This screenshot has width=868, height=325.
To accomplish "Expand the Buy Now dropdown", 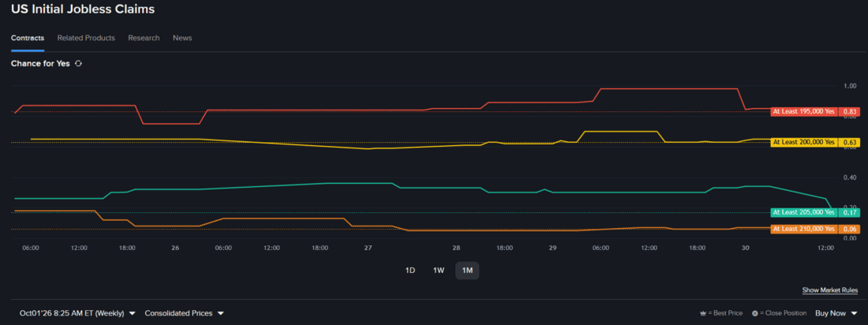I will (x=837, y=313).
